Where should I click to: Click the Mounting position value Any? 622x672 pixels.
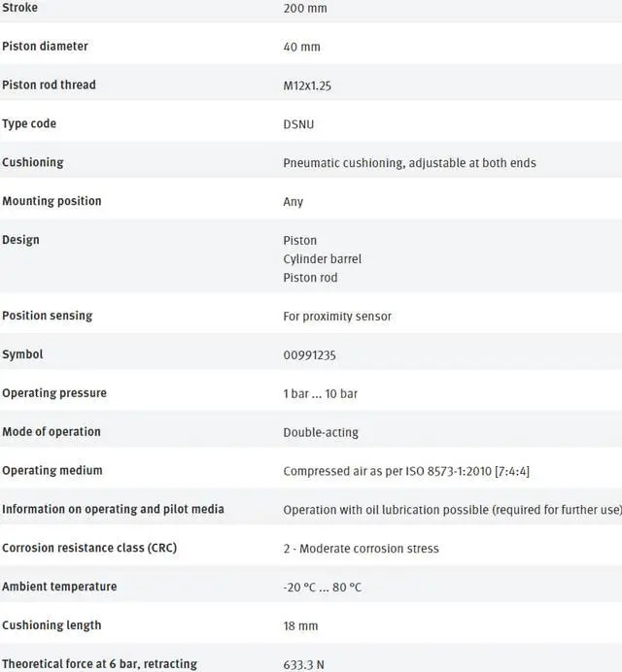(294, 202)
